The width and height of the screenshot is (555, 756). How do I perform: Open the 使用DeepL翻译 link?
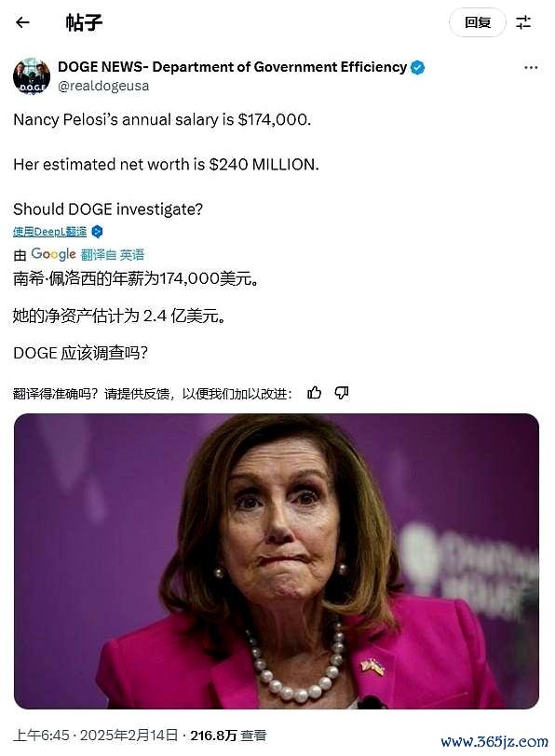(x=49, y=232)
